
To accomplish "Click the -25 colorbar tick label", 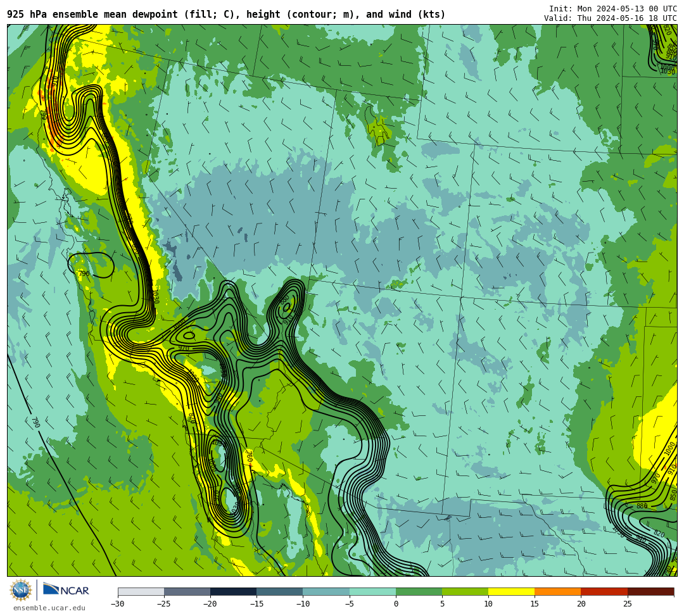I will (164, 604).
